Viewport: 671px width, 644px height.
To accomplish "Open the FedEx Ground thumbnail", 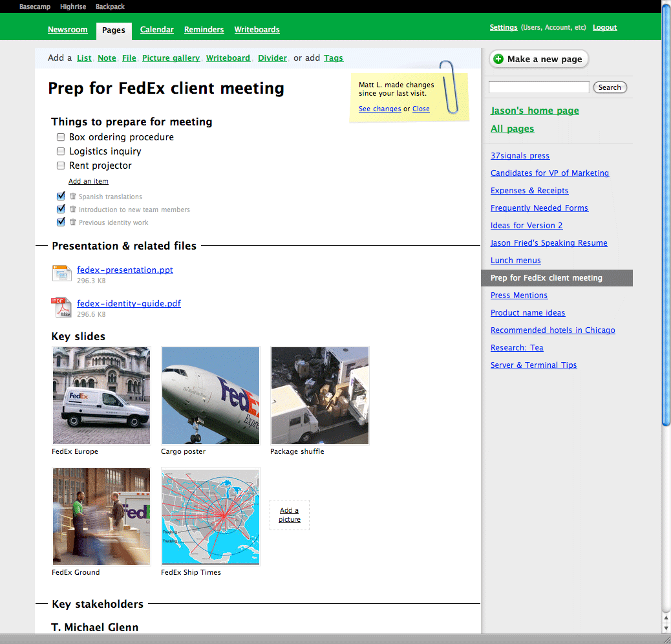I will (x=101, y=517).
